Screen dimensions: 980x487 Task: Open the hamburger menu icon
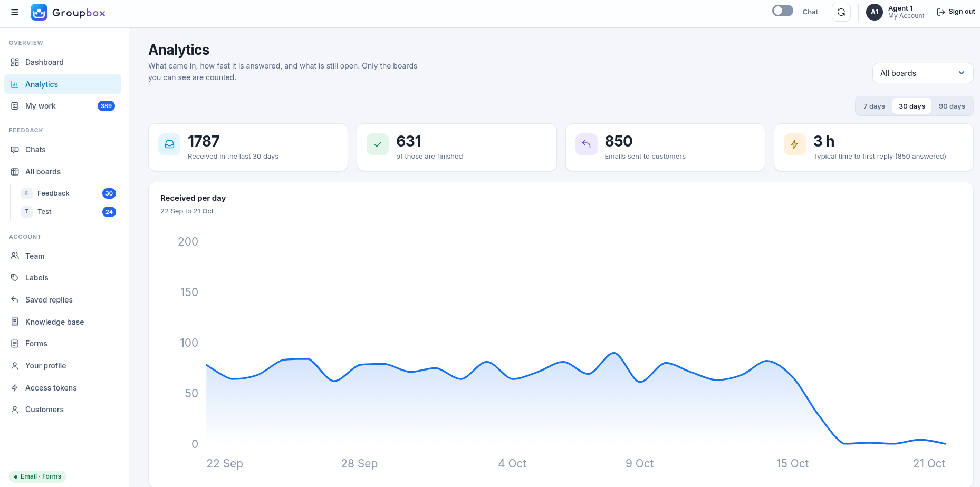(x=15, y=12)
